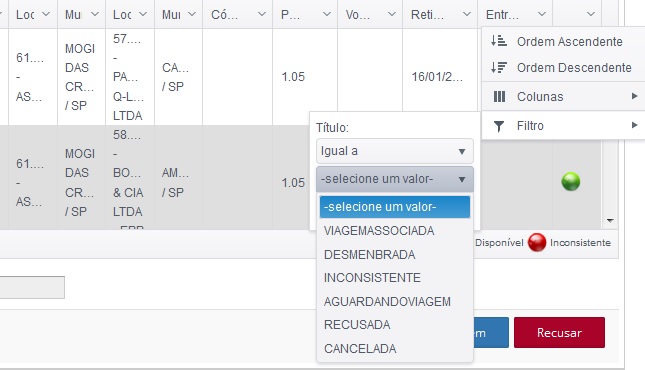
Task: Choose DESMENBRADA from the list
Action: [x=395, y=254]
